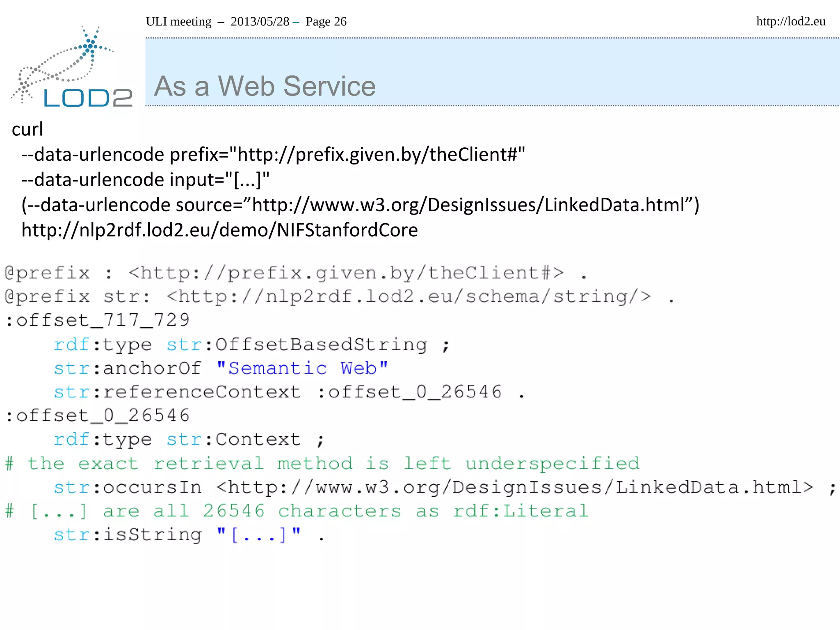Click the green retrieval method comment
840x630 pixels.
point(322,463)
